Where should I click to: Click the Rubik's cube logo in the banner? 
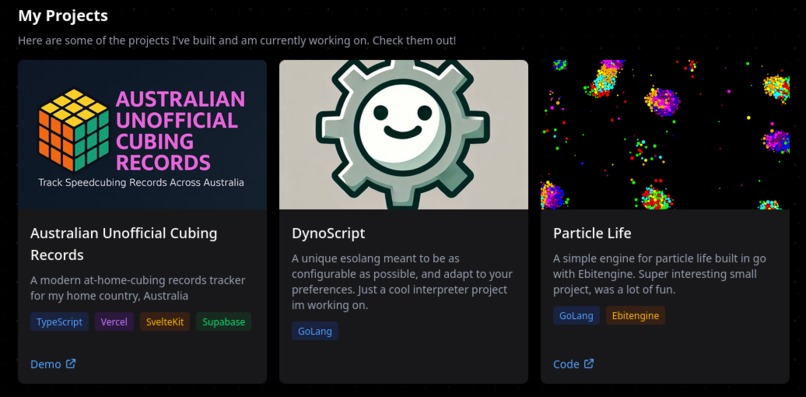pos(74,130)
